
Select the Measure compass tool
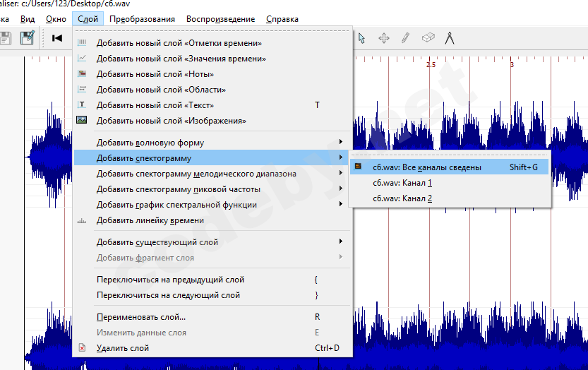coord(450,38)
